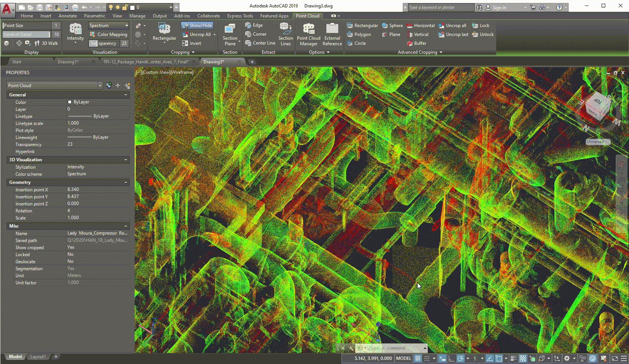Toggle dynamic input in status bar
Image resolution: width=629 pixels, height=364 pixels.
(442, 358)
